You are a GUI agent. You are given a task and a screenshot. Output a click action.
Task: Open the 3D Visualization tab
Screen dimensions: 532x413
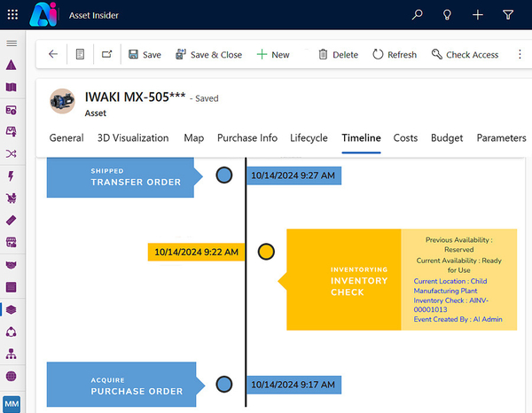(133, 138)
